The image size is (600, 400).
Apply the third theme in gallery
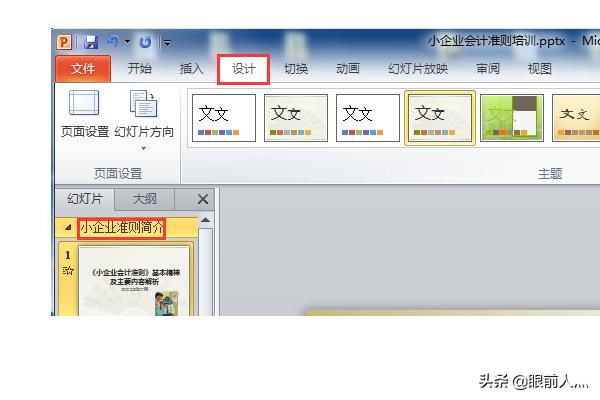(x=368, y=118)
